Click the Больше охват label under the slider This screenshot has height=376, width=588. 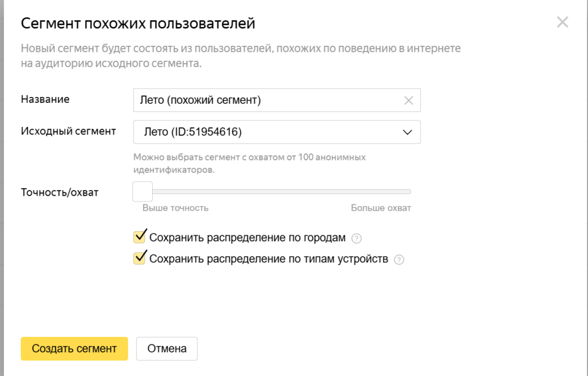(x=381, y=208)
